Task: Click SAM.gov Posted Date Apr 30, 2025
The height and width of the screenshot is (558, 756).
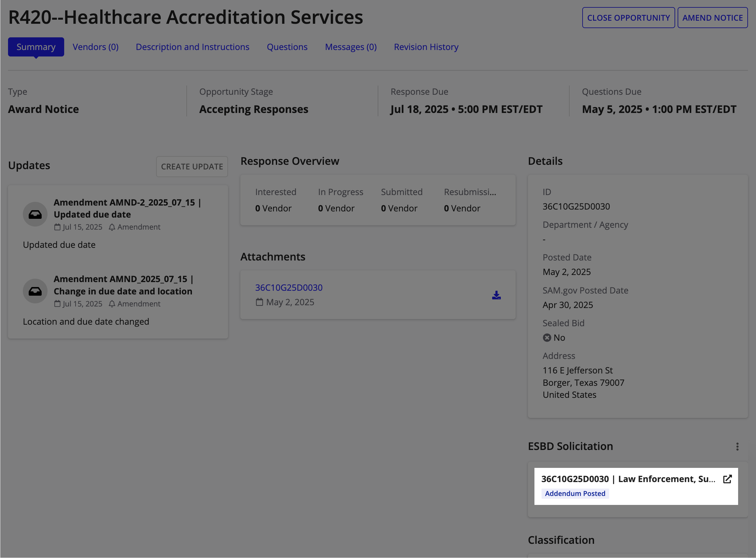Action: tap(567, 305)
